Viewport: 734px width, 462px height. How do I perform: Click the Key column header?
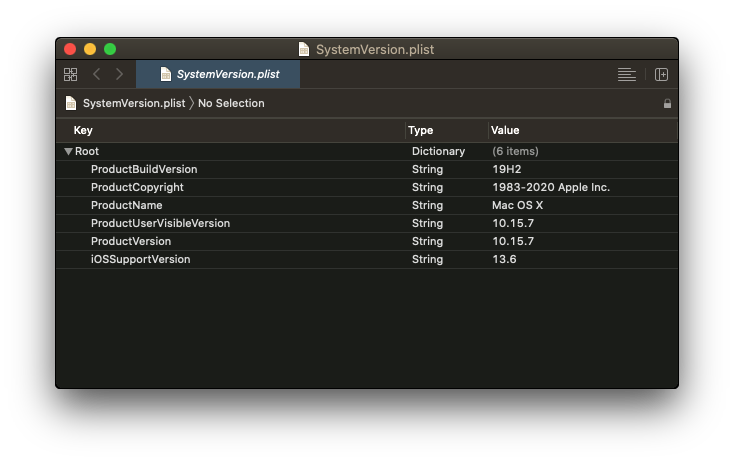[84, 130]
